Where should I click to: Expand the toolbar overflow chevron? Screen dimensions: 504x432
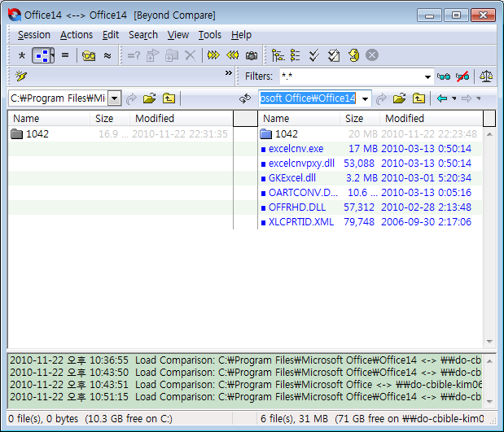(x=228, y=73)
